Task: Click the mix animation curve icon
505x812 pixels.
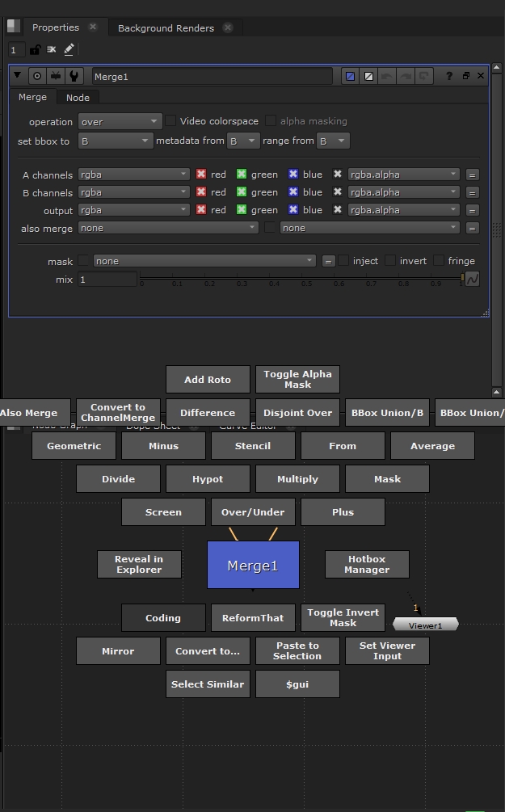Action: (472, 280)
